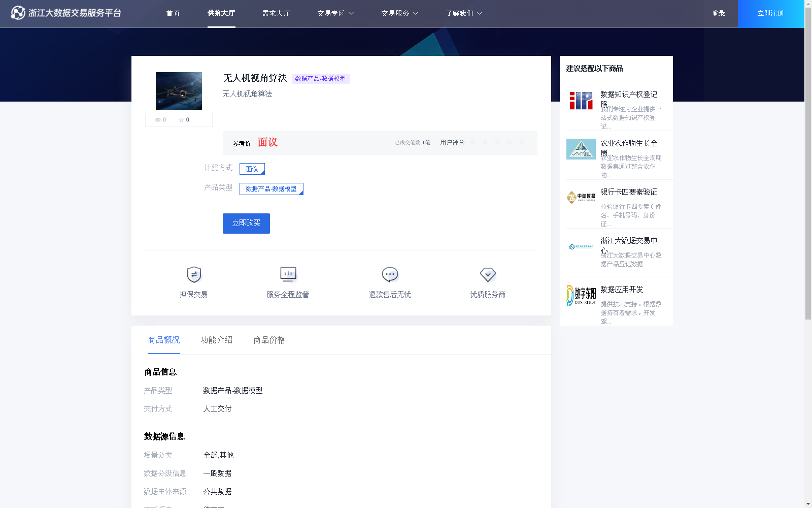
Task: Click the 公共数据 data source value
Action: point(218,492)
